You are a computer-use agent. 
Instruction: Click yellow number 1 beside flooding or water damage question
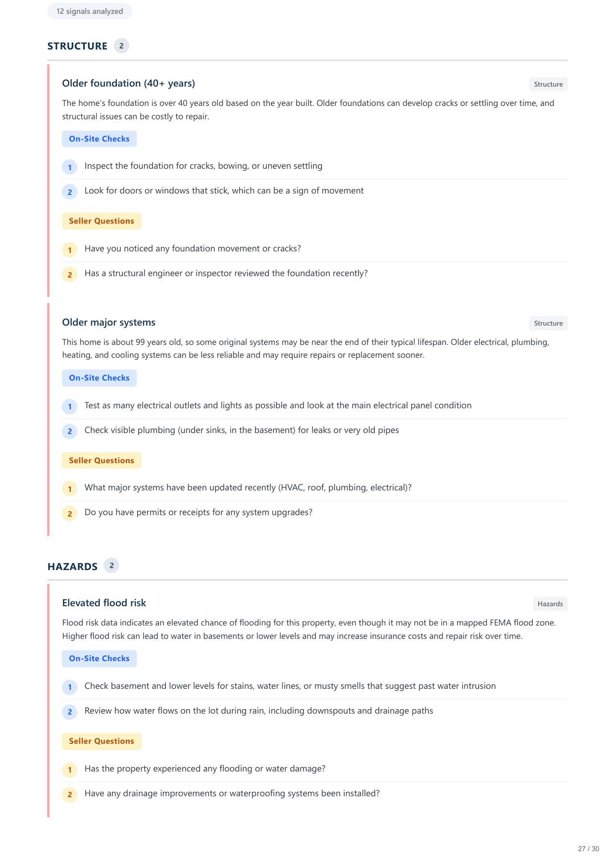tap(70, 770)
